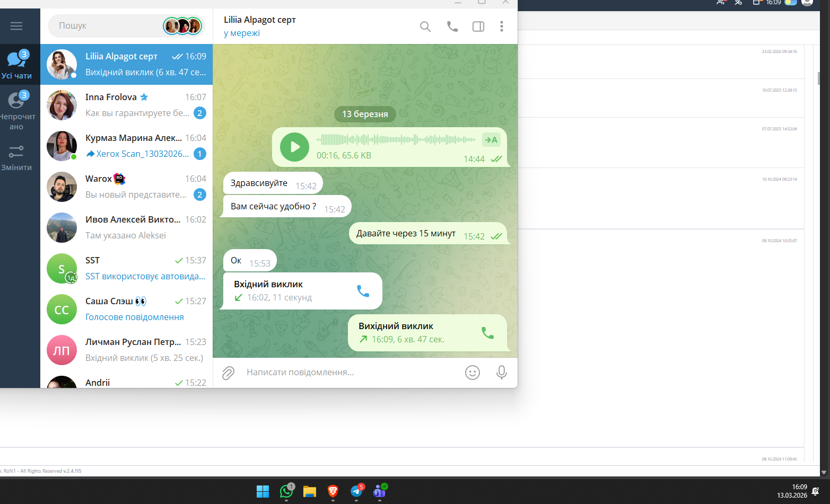Open WhatsApp from the taskbar
The width and height of the screenshot is (830, 504).
coord(286,491)
